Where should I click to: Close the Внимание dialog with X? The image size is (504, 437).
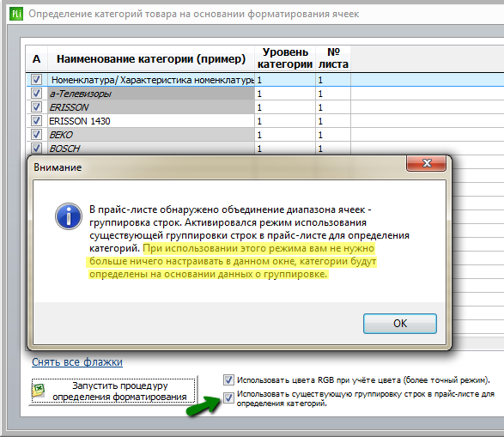click(x=426, y=163)
